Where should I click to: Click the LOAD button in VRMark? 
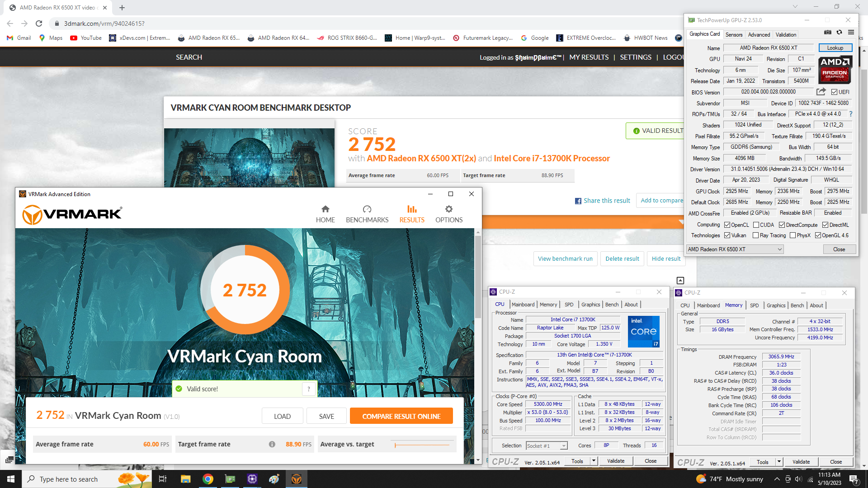[x=282, y=416]
